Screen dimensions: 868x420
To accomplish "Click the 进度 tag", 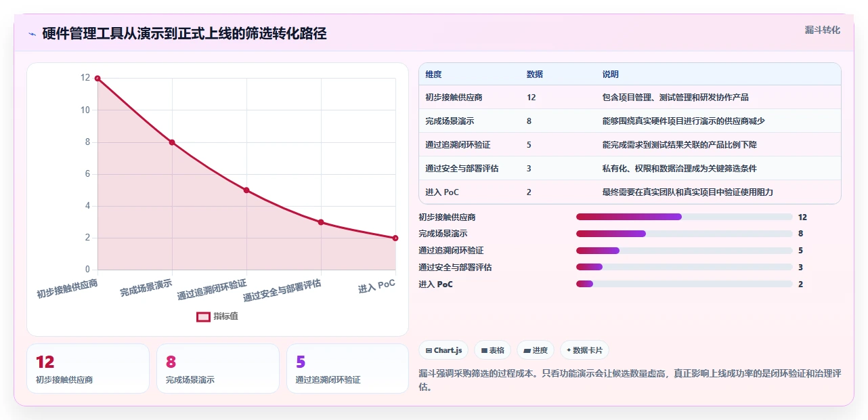I will click(535, 350).
